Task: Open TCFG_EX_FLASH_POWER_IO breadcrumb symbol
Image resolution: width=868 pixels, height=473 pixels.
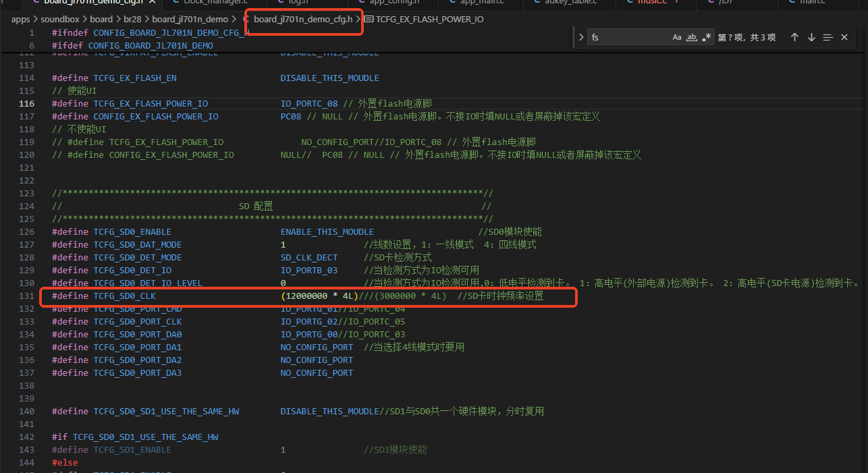Action: pos(429,19)
